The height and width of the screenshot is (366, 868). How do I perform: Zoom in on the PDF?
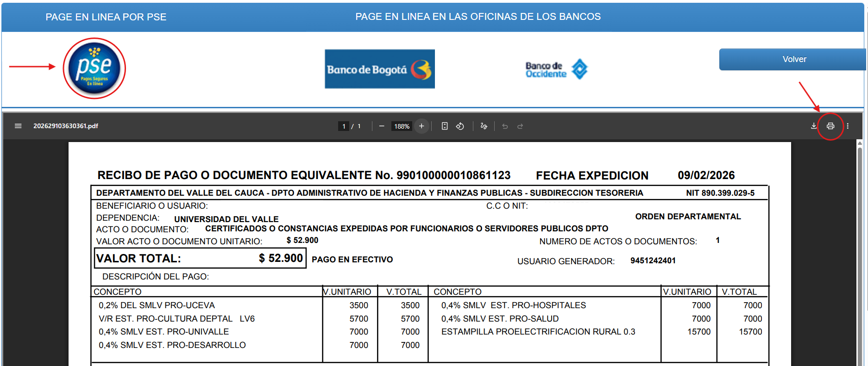pos(421,126)
